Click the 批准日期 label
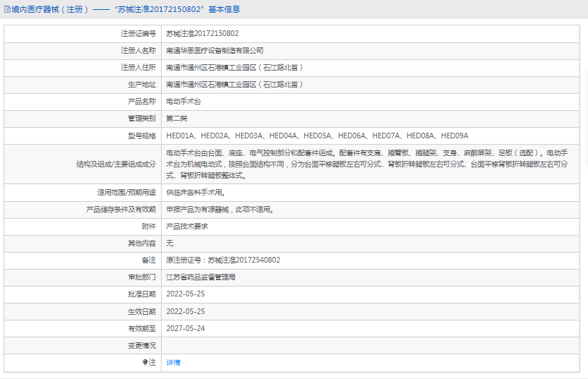This screenshot has width=588, height=379. click(142, 294)
